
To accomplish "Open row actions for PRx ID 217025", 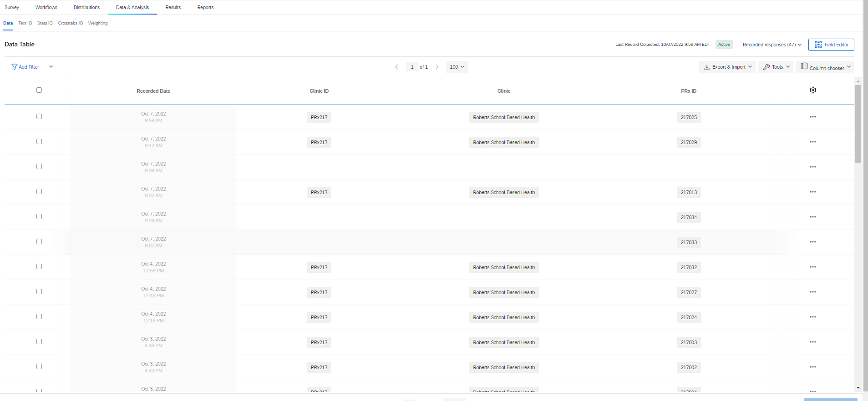I will click(x=812, y=117).
